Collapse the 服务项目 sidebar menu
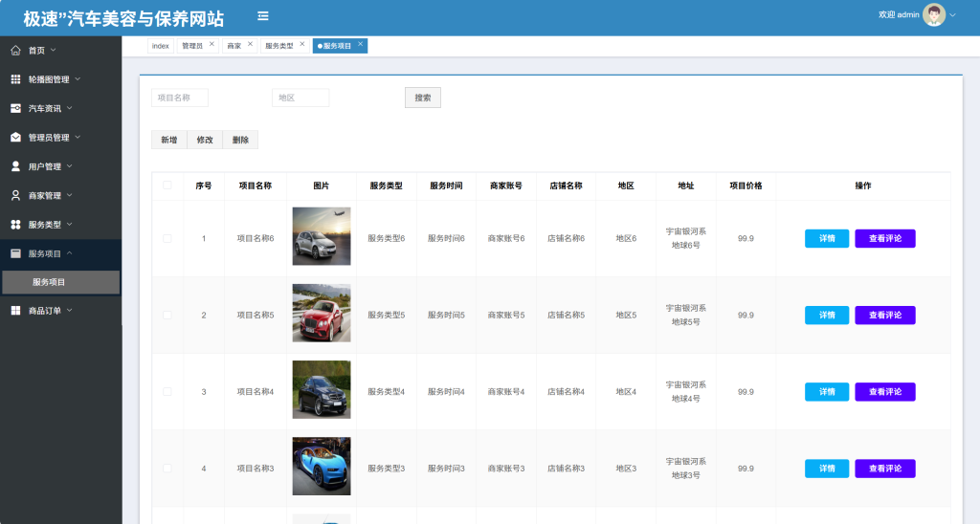The image size is (980, 524). (69, 253)
